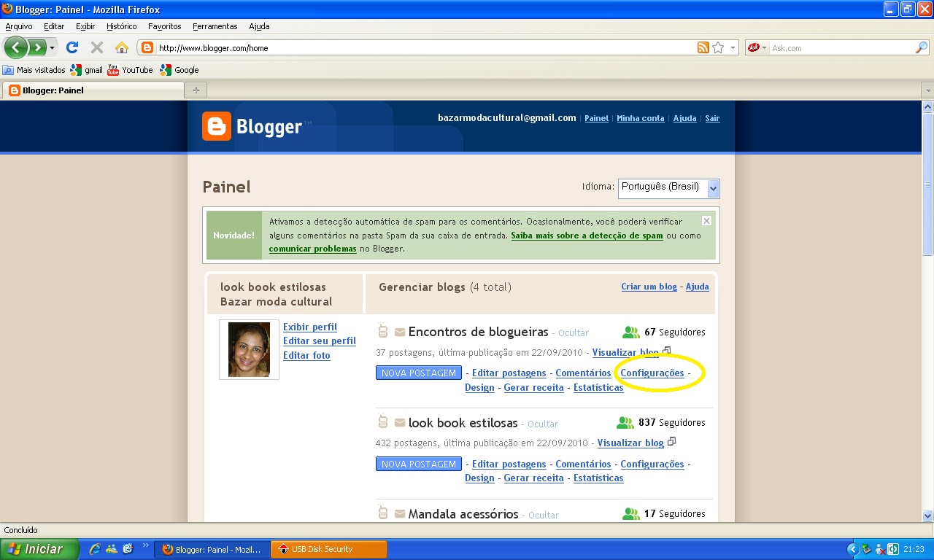Image resolution: width=934 pixels, height=560 pixels.
Task: Open the Google bookmark
Action: click(x=180, y=70)
